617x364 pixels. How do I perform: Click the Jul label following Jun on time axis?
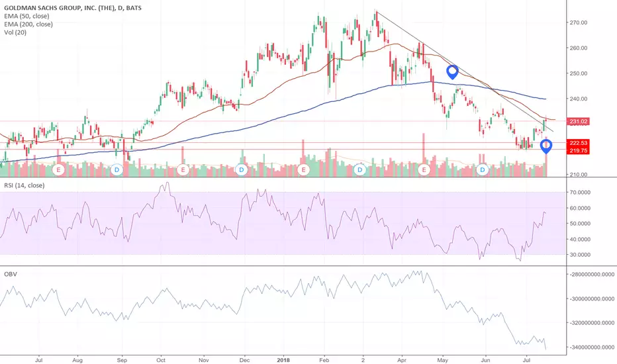[526, 360]
